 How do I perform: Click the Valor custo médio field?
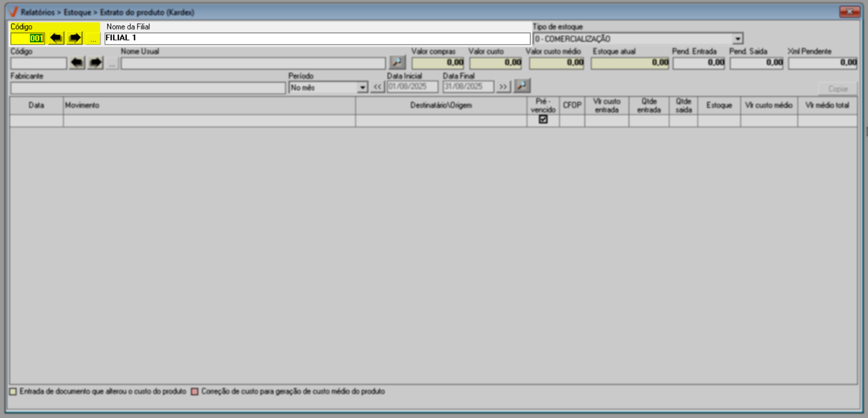(557, 63)
